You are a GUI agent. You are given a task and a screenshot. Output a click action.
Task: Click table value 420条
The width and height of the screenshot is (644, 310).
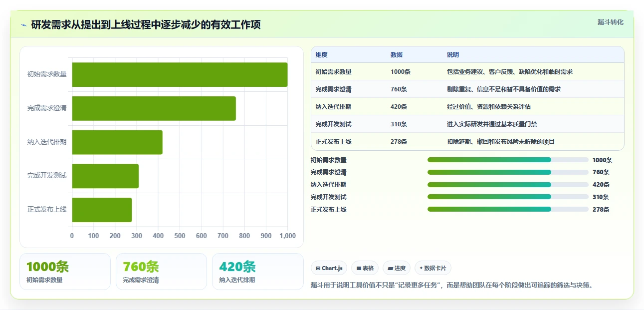tap(399, 107)
